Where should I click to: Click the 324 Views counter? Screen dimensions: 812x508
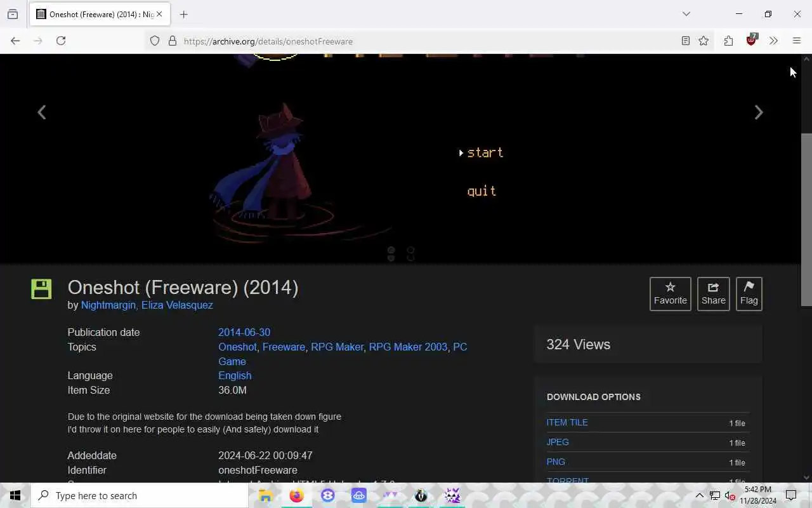click(x=579, y=345)
